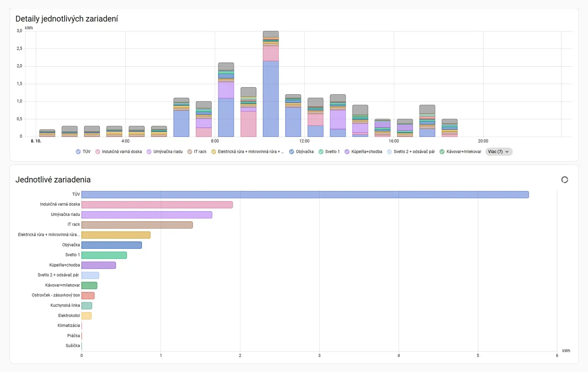The image size is (588, 372).
Task: Click the TÚV horizontal bar
Action: point(305,195)
